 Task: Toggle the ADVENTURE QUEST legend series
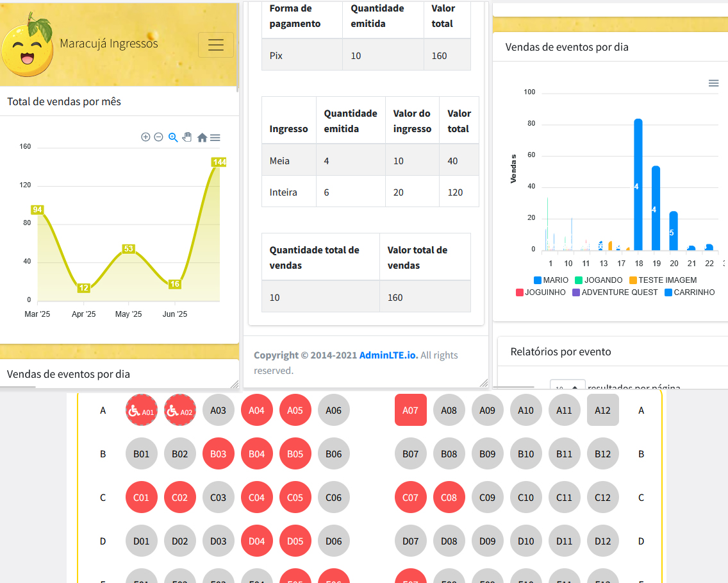[x=614, y=292]
